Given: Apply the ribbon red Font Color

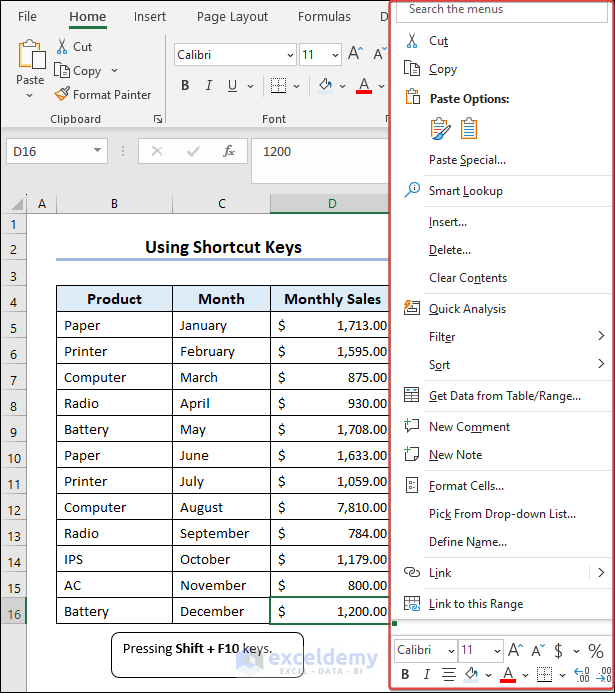Looking at the screenshot, I should 364,85.
